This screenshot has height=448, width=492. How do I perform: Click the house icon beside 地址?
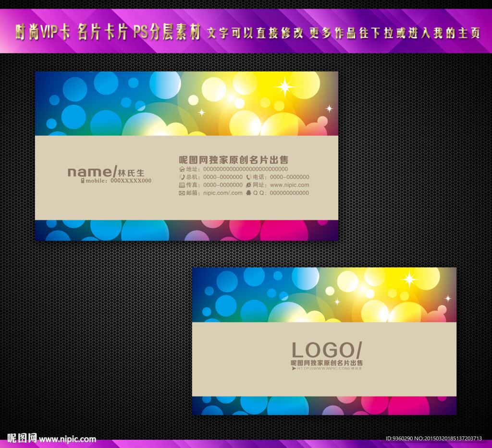[x=182, y=170]
